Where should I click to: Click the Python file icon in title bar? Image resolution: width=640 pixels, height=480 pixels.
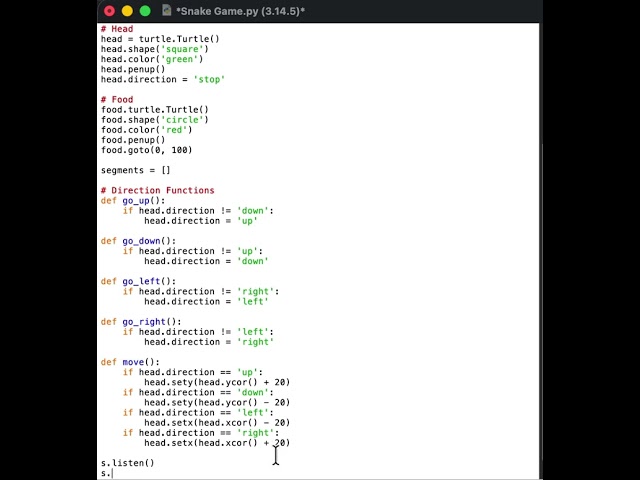[x=167, y=10]
